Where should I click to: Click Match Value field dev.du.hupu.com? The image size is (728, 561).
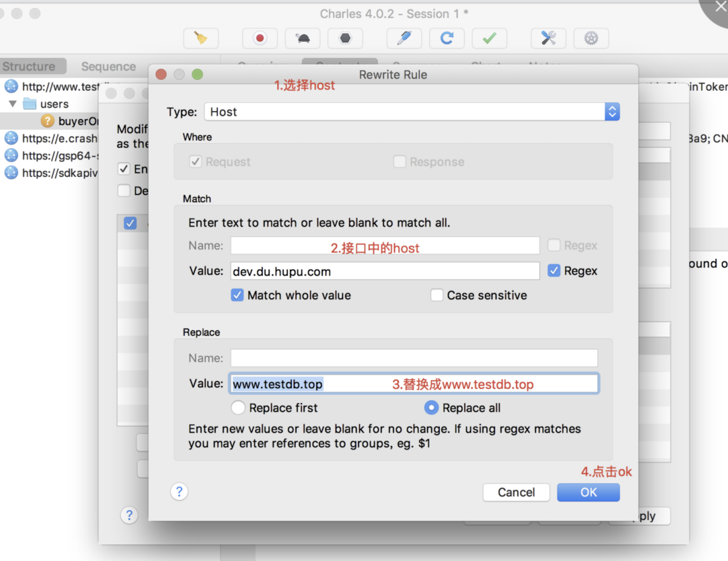(385, 271)
